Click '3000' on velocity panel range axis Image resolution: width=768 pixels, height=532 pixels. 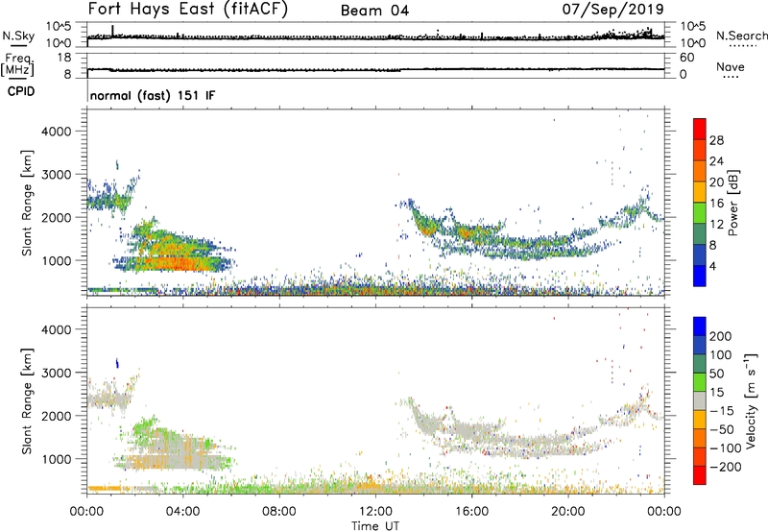pyautogui.click(x=56, y=373)
